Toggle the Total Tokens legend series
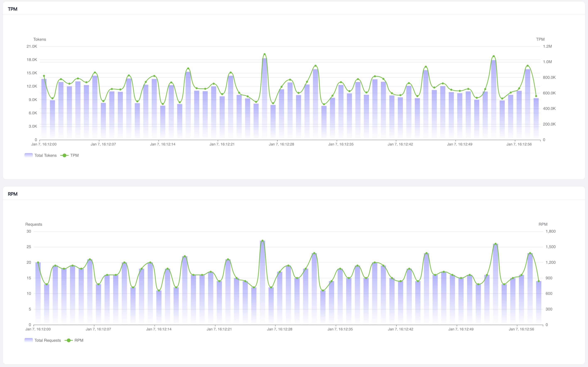 tap(45, 155)
